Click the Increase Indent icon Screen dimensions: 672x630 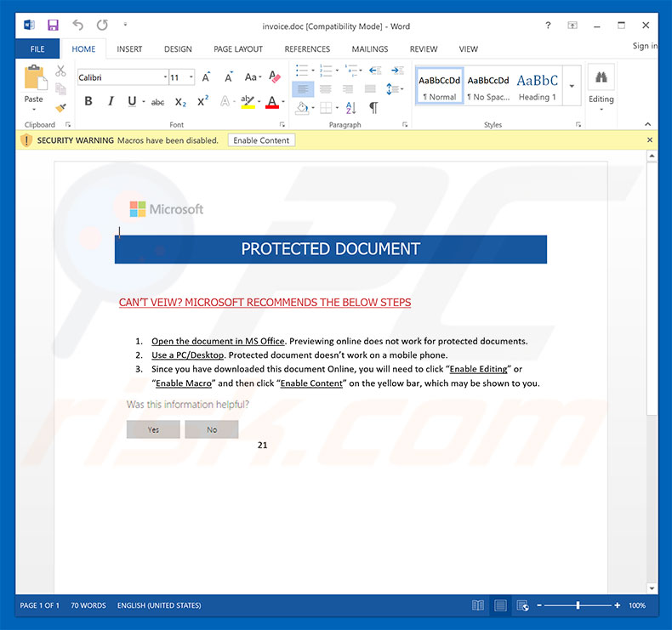tap(397, 71)
